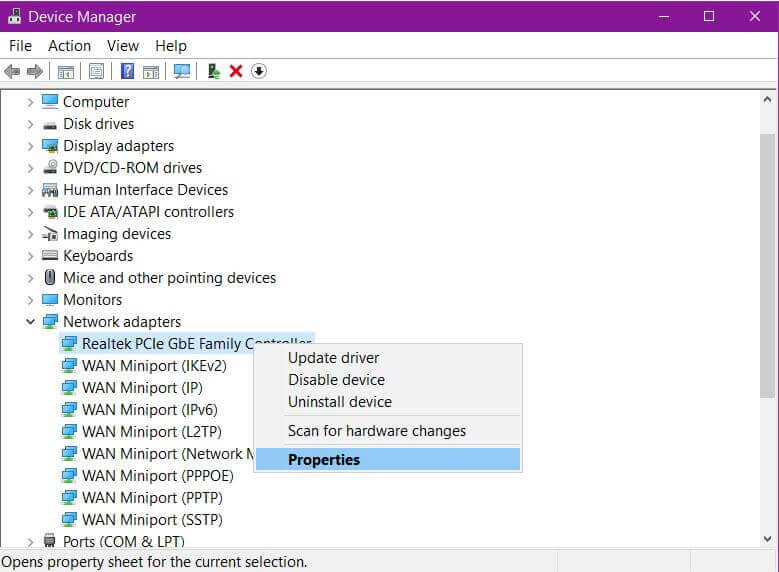Expand DVD/CD-ROM drives node
The height and width of the screenshot is (572, 779).
pos(30,168)
